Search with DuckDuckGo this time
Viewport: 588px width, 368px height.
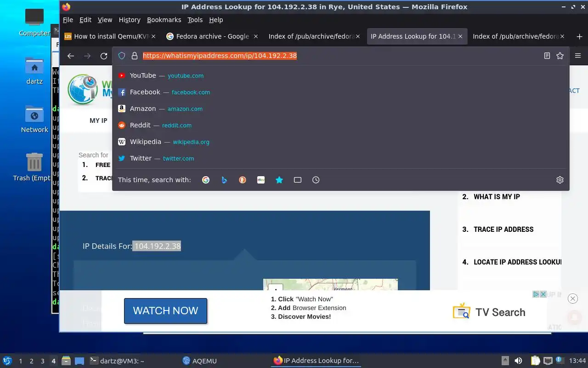243,180
